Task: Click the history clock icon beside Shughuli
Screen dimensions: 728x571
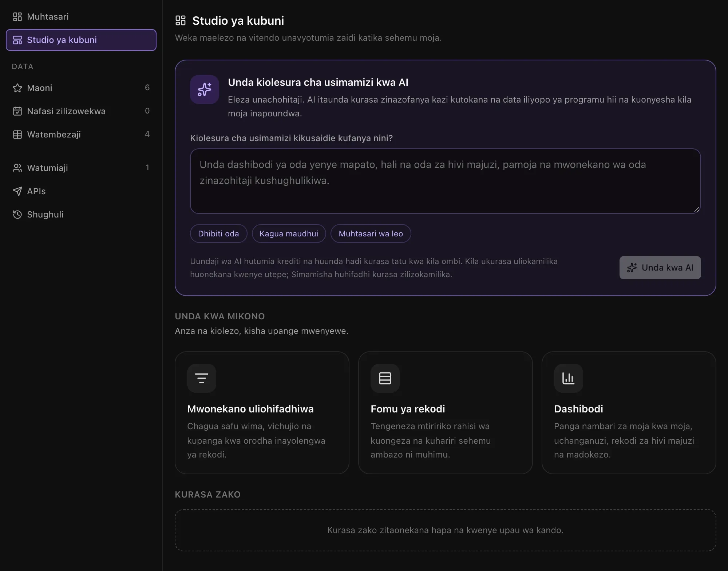Action: pos(17,215)
